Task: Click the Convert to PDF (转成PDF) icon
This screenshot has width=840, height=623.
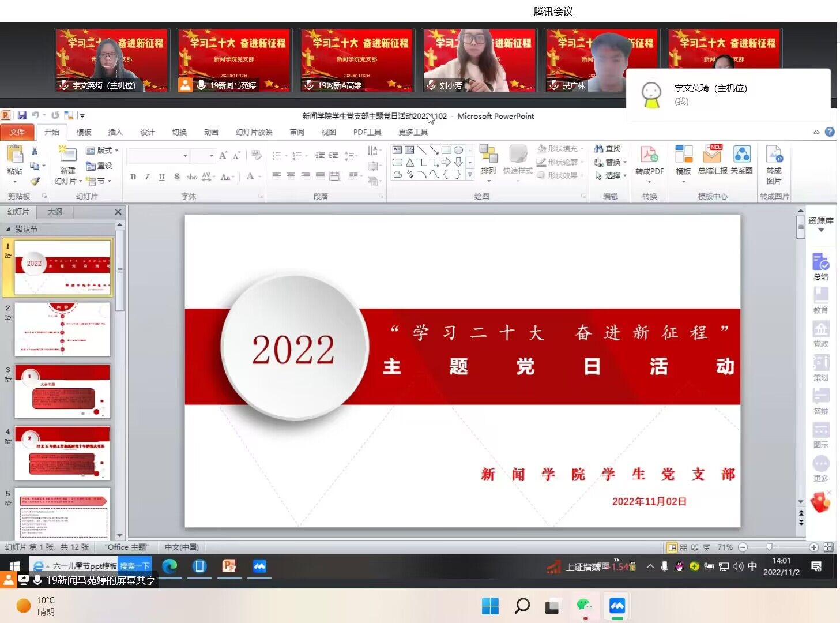Action: coord(649,155)
